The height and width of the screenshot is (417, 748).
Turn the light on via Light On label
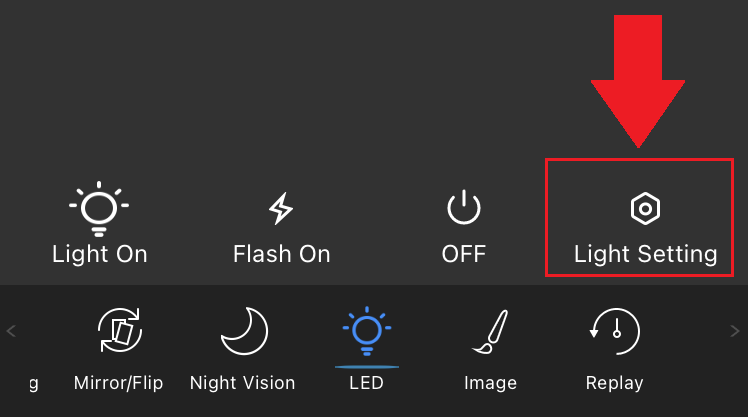pyautogui.click(x=99, y=254)
